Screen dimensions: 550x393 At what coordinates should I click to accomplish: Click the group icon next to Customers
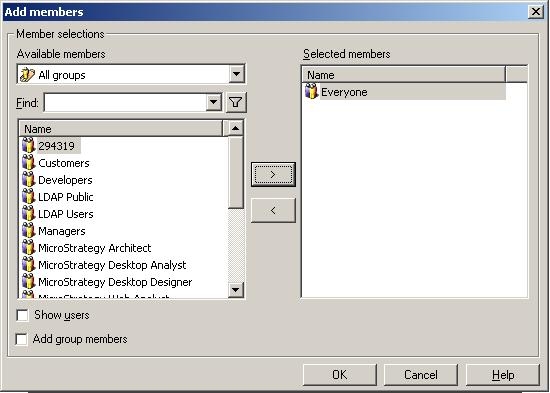28,163
